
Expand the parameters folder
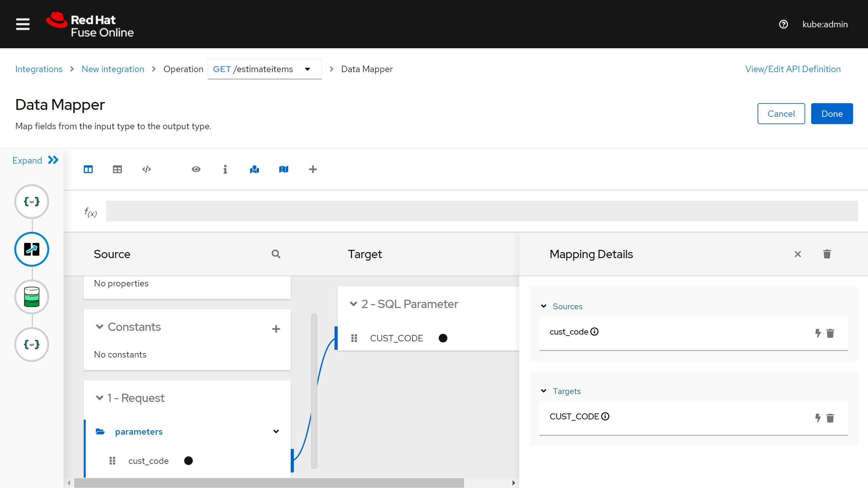(x=275, y=431)
